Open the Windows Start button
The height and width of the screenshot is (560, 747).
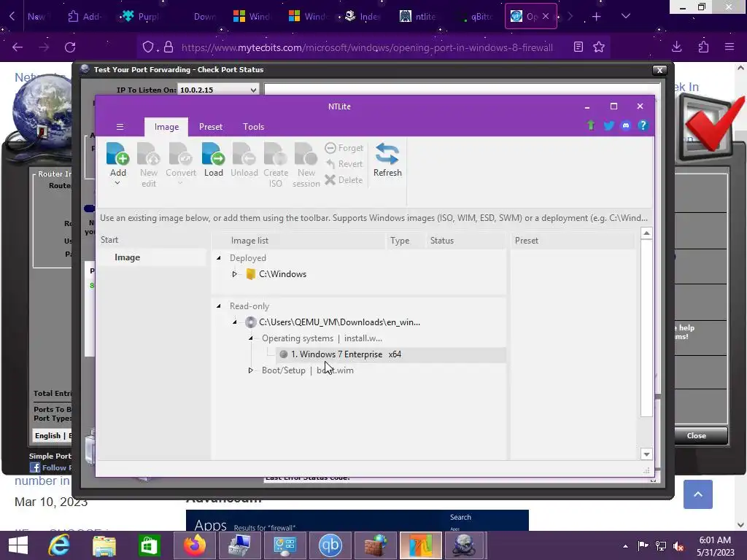pos(18,545)
